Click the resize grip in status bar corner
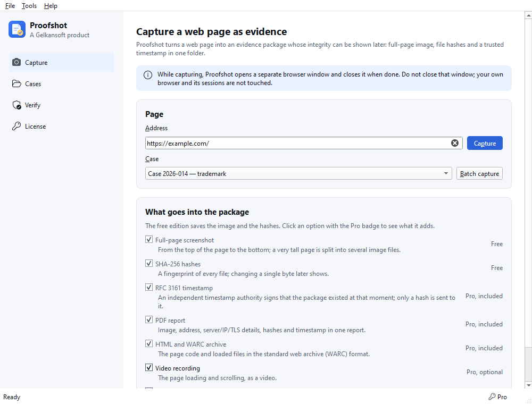532x404 pixels. [528, 400]
